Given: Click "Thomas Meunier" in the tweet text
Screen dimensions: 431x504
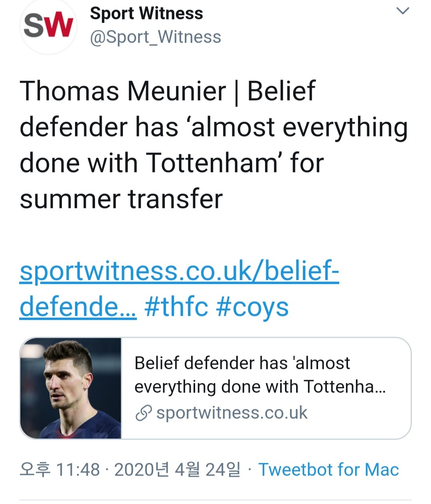Looking at the screenshot, I should click(x=123, y=91).
